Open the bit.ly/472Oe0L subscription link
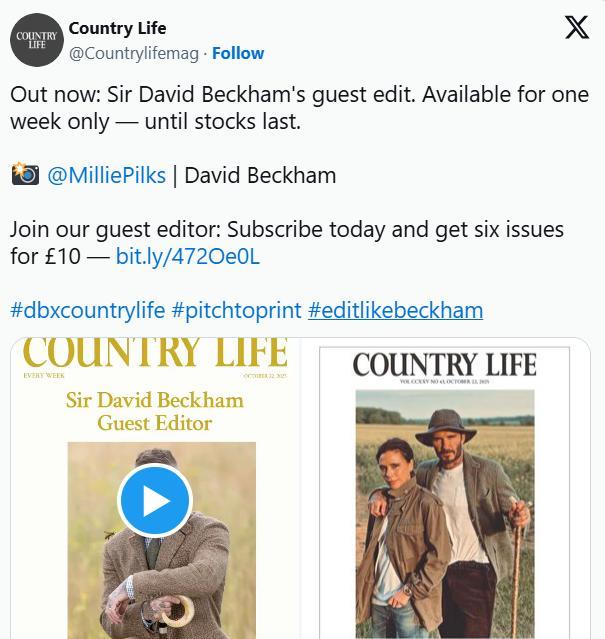This screenshot has height=639, width=605. 187,256
